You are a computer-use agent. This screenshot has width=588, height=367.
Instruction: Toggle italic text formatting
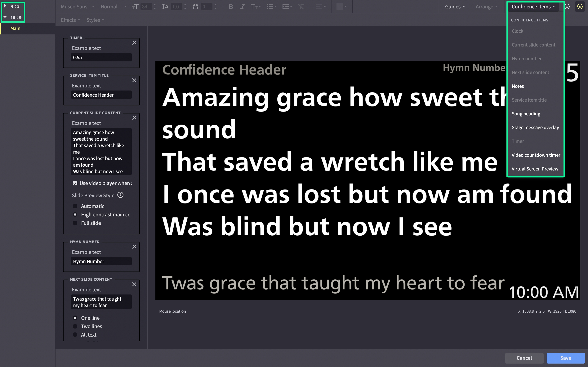click(242, 7)
